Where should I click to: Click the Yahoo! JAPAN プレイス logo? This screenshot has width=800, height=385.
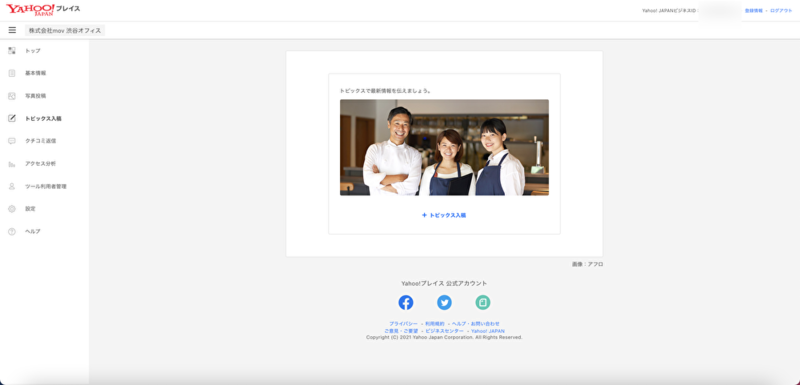tap(43, 9)
